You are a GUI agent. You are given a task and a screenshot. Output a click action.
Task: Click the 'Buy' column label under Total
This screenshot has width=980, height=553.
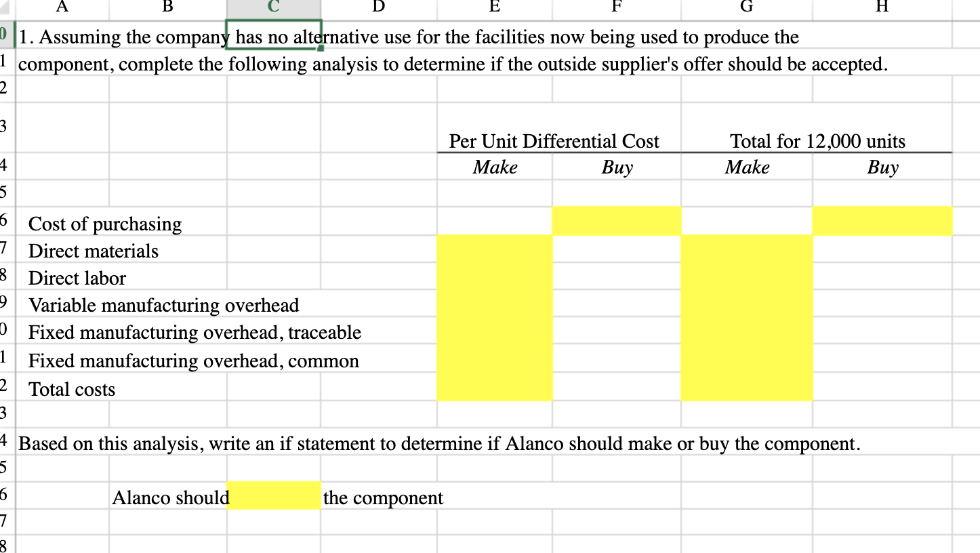(x=882, y=167)
